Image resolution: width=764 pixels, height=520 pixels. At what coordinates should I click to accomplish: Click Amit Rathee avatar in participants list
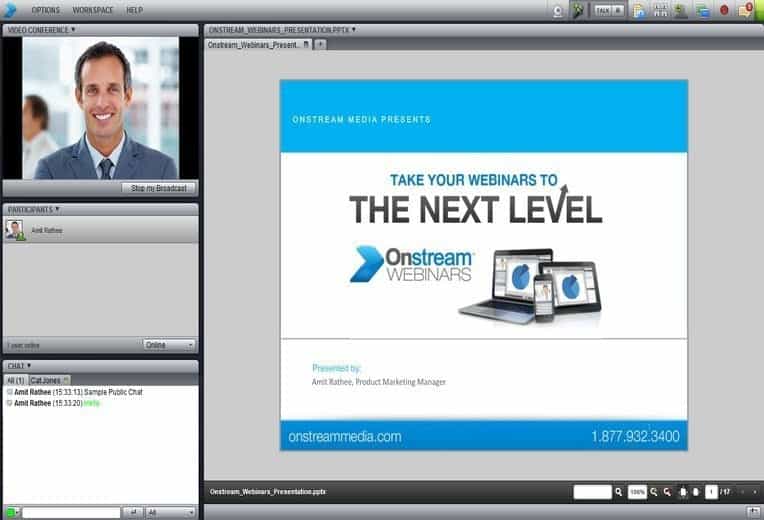point(15,230)
